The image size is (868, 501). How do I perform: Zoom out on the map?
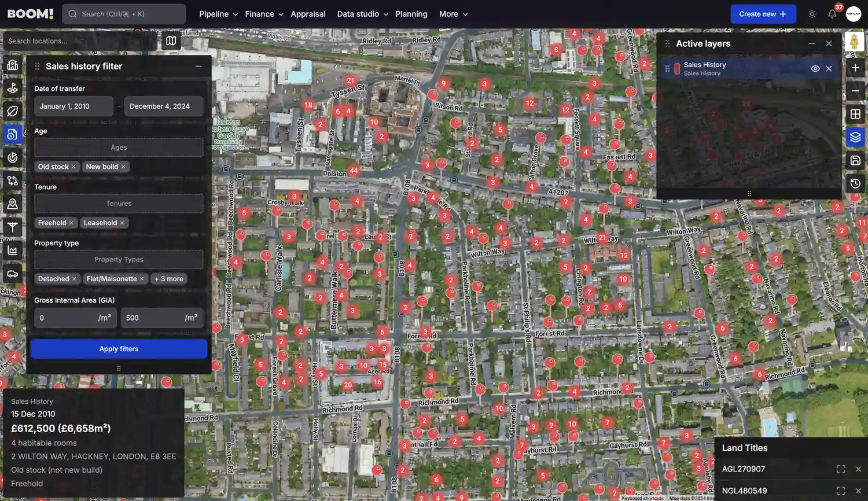(855, 91)
